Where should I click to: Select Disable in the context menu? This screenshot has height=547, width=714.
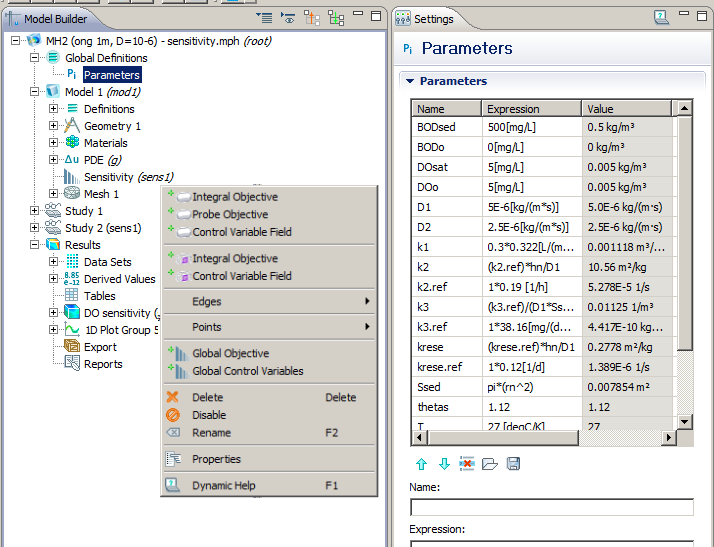click(x=209, y=415)
